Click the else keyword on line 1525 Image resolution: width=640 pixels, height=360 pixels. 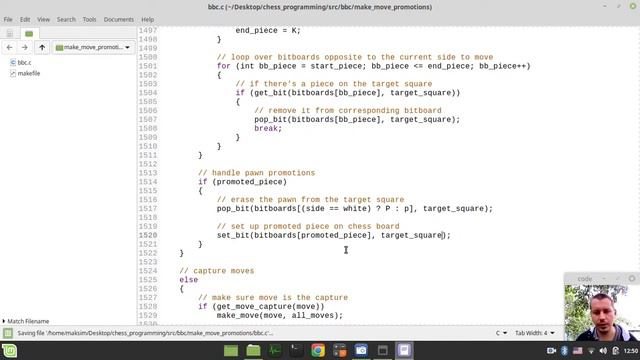189,280
